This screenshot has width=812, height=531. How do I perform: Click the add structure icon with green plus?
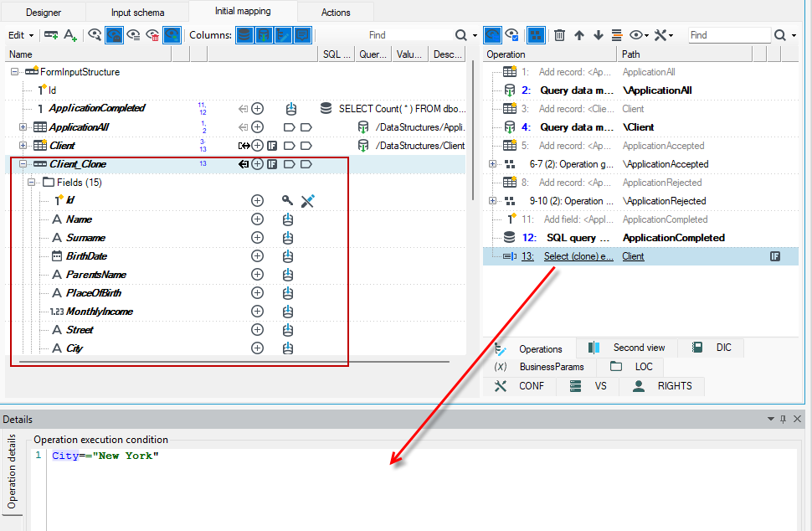51,34
